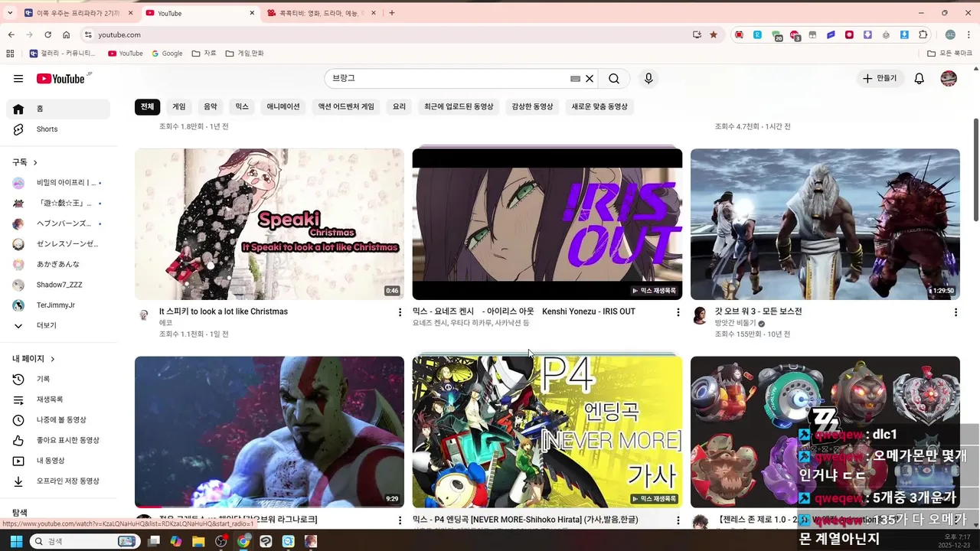Open the YouTube bookmark in bookmarks bar
This screenshot has width=980, height=551.
click(126, 54)
